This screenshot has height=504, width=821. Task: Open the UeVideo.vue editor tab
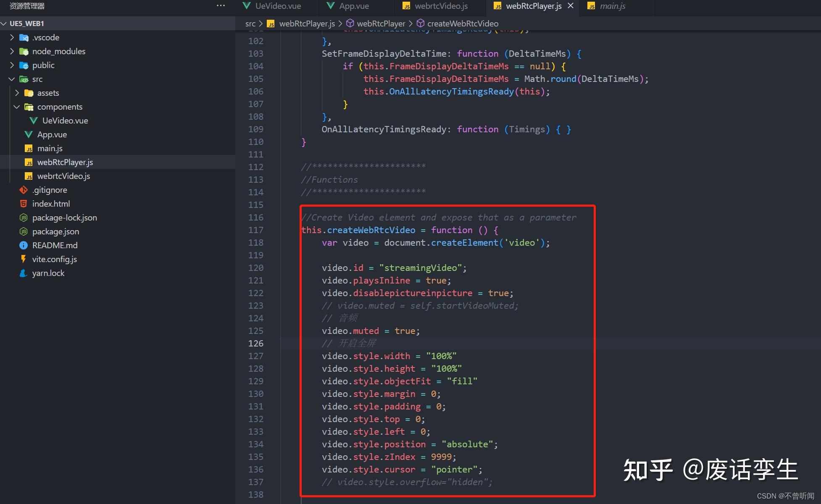(x=277, y=6)
